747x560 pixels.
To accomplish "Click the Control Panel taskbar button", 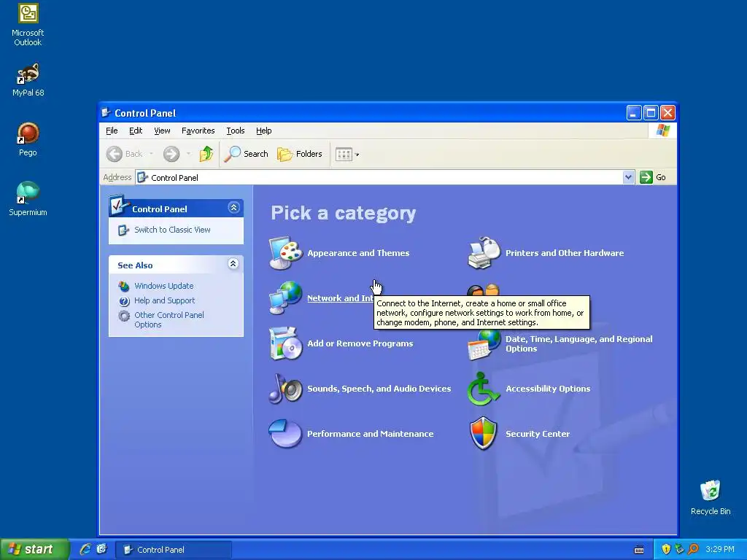I will click(174, 550).
